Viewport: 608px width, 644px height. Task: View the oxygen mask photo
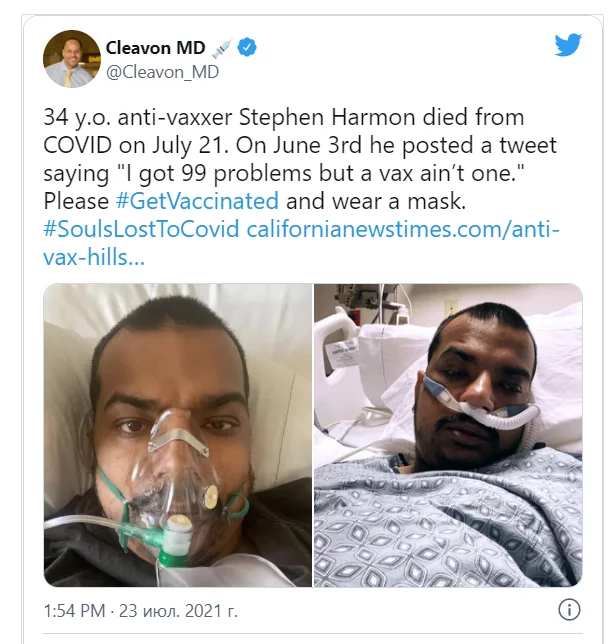click(177, 435)
